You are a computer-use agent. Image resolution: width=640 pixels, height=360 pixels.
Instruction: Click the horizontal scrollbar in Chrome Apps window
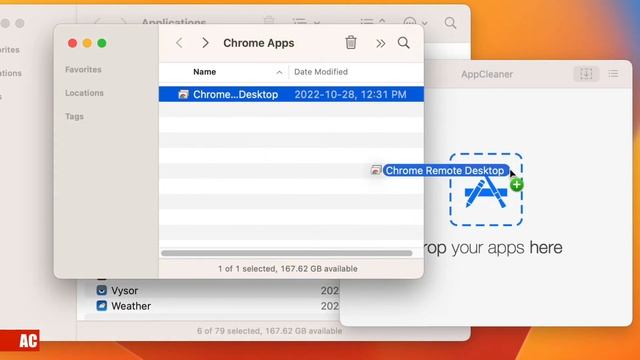pyautogui.click(x=287, y=253)
